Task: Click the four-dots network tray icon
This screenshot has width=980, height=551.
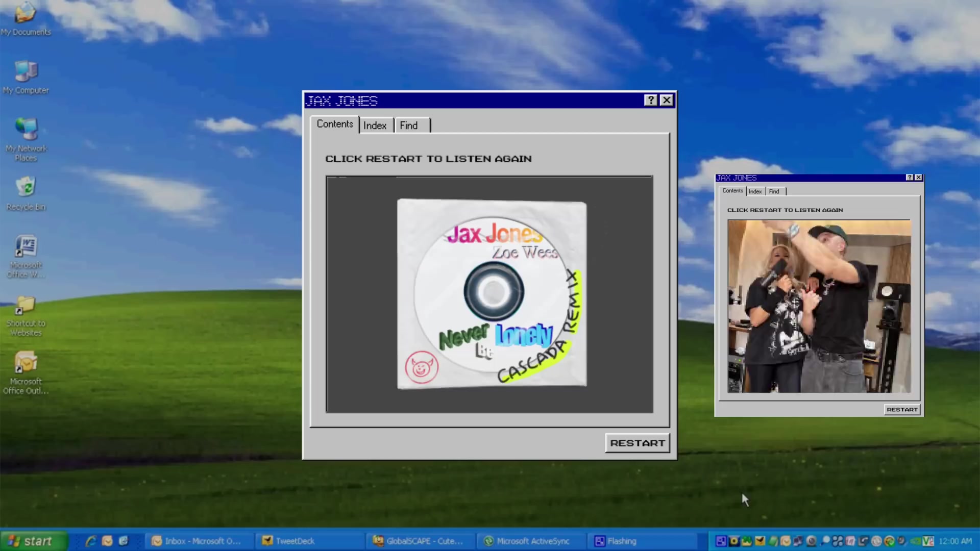Action: (838, 541)
